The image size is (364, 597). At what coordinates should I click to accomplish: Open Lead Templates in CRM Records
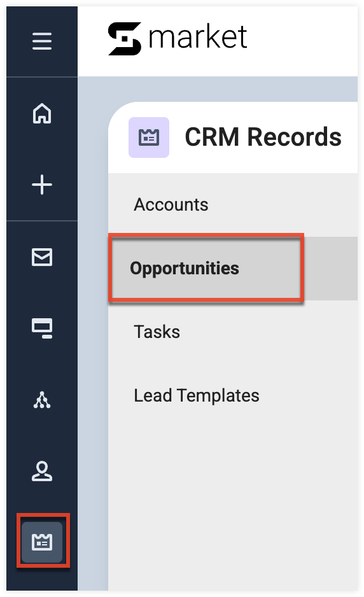197,395
